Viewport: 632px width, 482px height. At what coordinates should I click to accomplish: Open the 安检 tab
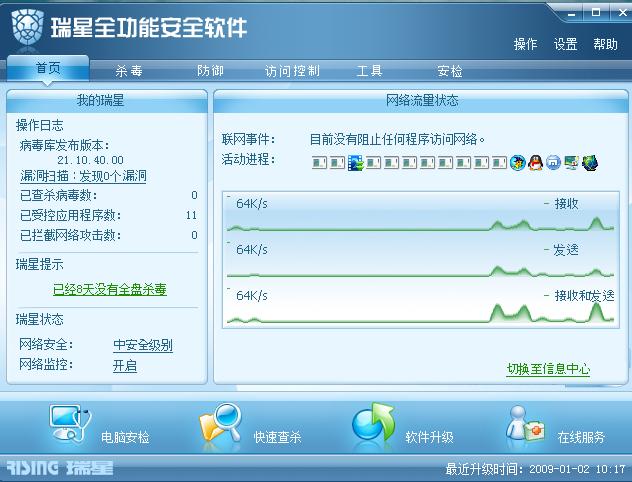pyautogui.click(x=450, y=71)
